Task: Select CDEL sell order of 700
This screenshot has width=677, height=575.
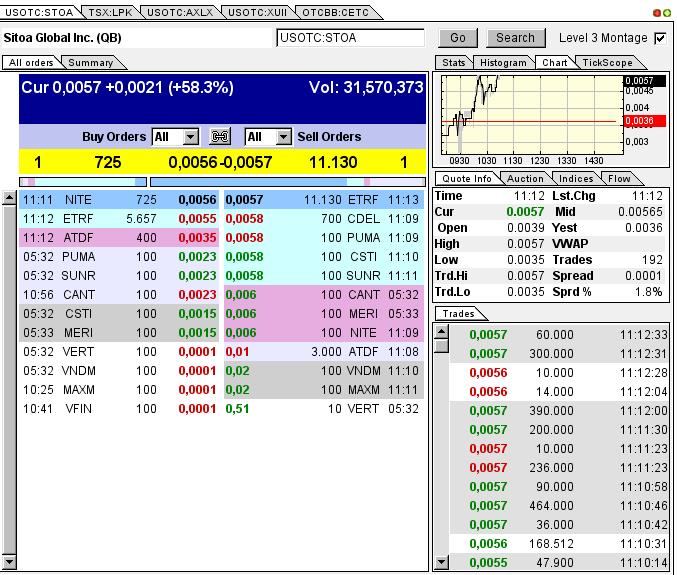Action: coord(324,219)
